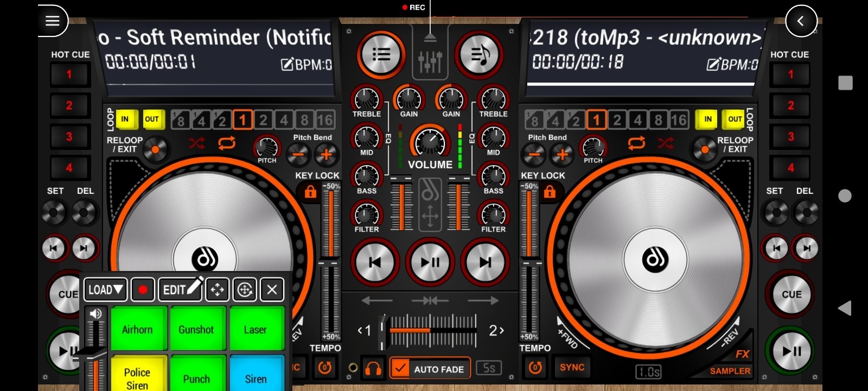The height and width of the screenshot is (391, 868).
Task: Toggle repeat on left deck
Action: [227, 143]
